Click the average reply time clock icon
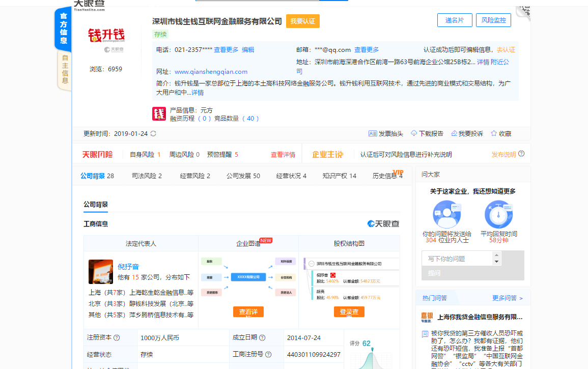This screenshot has height=369, width=588. (x=498, y=214)
